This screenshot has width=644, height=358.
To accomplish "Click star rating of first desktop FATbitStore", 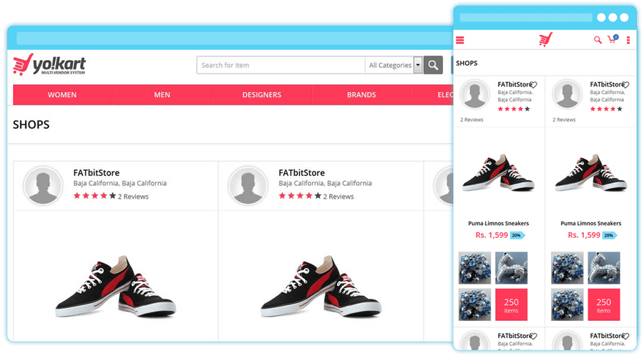I will 95,196.
